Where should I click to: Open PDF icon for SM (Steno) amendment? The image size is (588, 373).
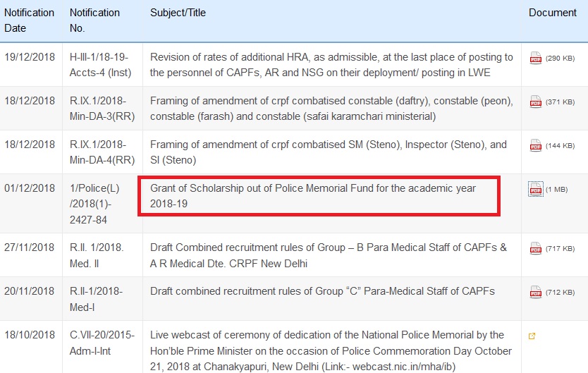(x=536, y=145)
